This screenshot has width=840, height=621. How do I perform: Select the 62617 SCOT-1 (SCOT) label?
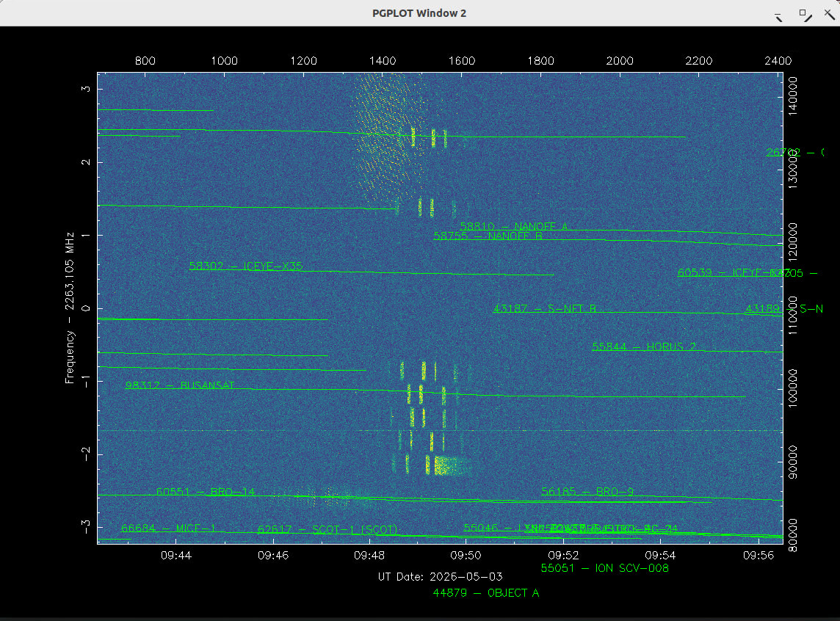328,529
